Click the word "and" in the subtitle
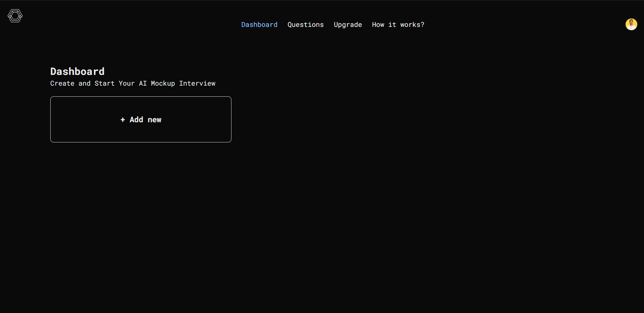644x313 pixels. coord(84,84)
